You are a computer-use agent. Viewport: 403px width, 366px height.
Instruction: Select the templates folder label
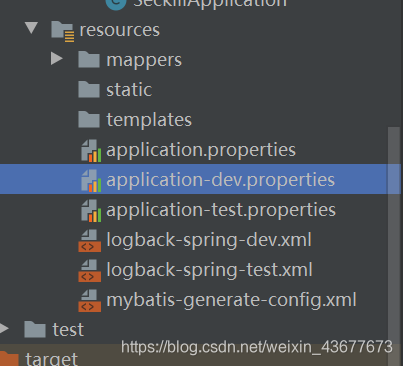click(149, 120)
